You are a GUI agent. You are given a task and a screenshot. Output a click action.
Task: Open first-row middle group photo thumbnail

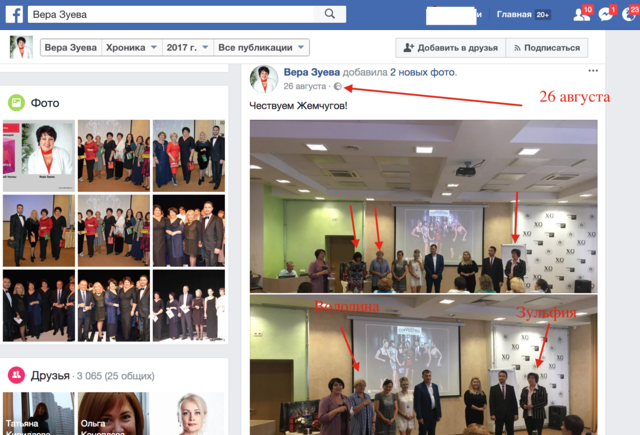tap(114, 155)
